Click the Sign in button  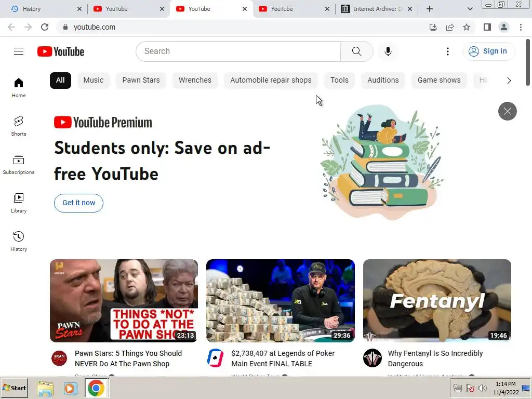click(488, 51)
